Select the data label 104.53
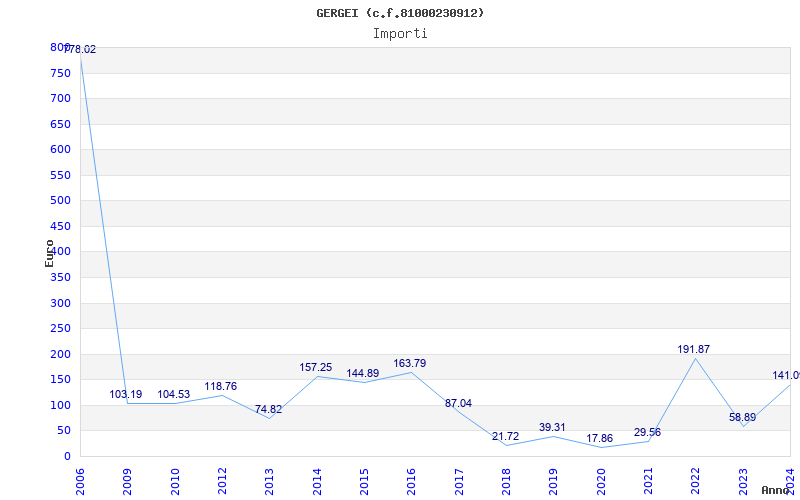Image resolution: width=800 pixels, height=500 pixels. tap(173, 394)
